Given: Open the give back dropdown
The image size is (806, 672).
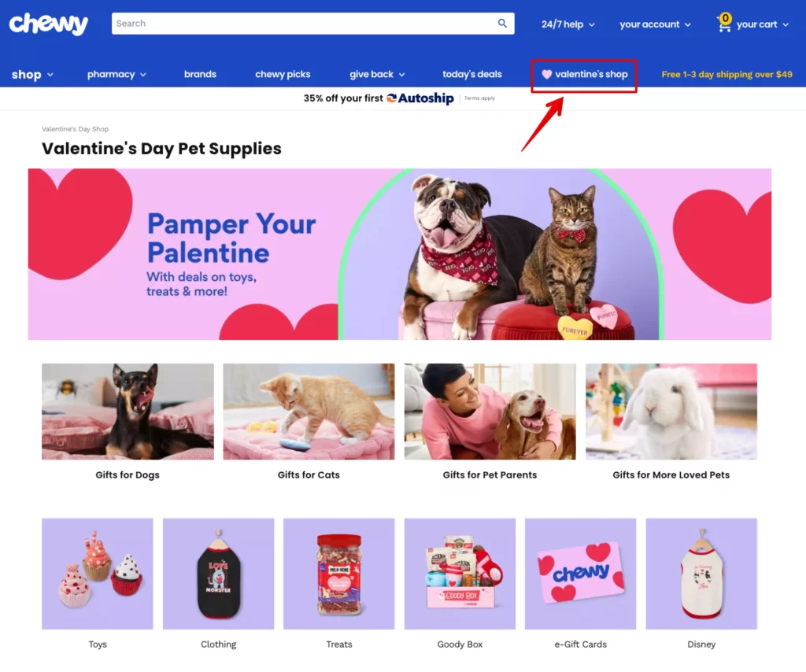Looking at the screenshot, I should point(377,74).
